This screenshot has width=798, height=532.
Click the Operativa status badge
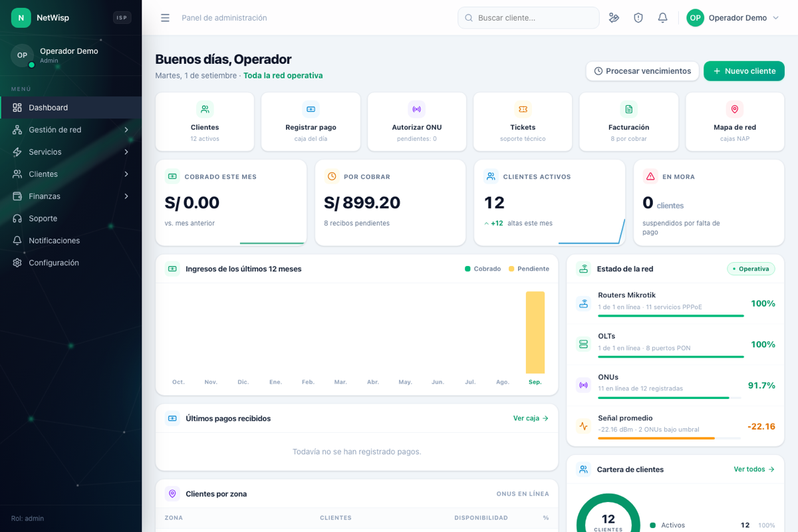751,269
